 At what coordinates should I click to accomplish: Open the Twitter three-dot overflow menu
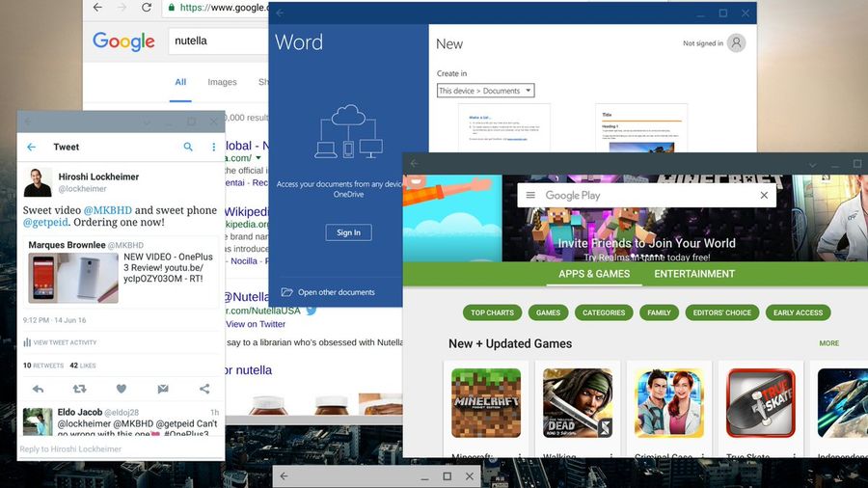(x=214, y=147)
